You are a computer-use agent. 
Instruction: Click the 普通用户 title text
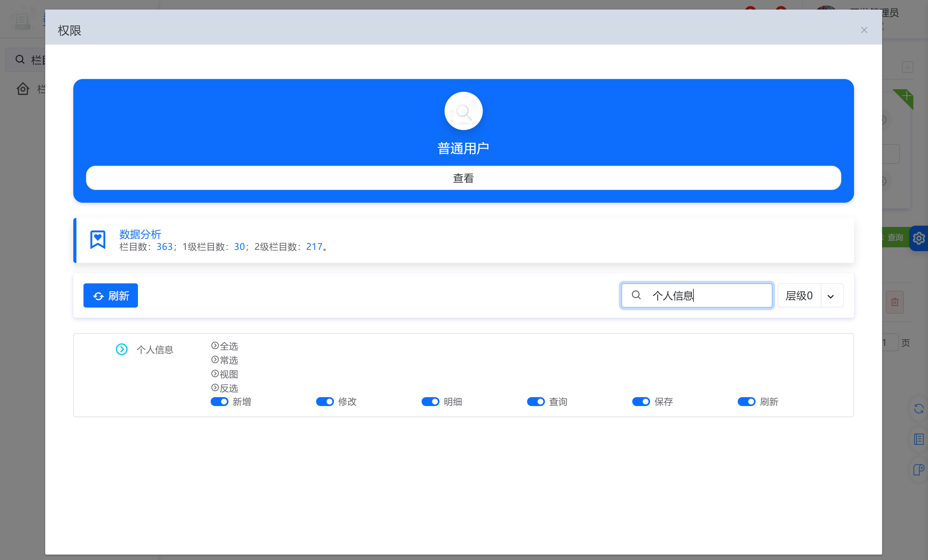click(463, 149)
